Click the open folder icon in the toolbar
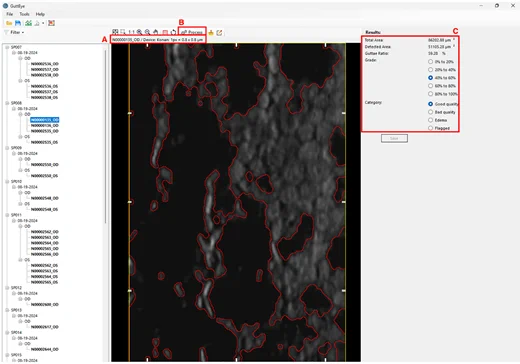The image size is (520, 364). point(9,23)
